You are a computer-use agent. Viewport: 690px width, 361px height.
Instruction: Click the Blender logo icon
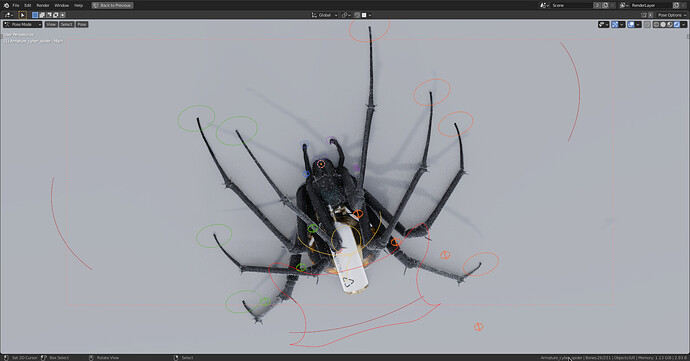(x=6, y=5)
